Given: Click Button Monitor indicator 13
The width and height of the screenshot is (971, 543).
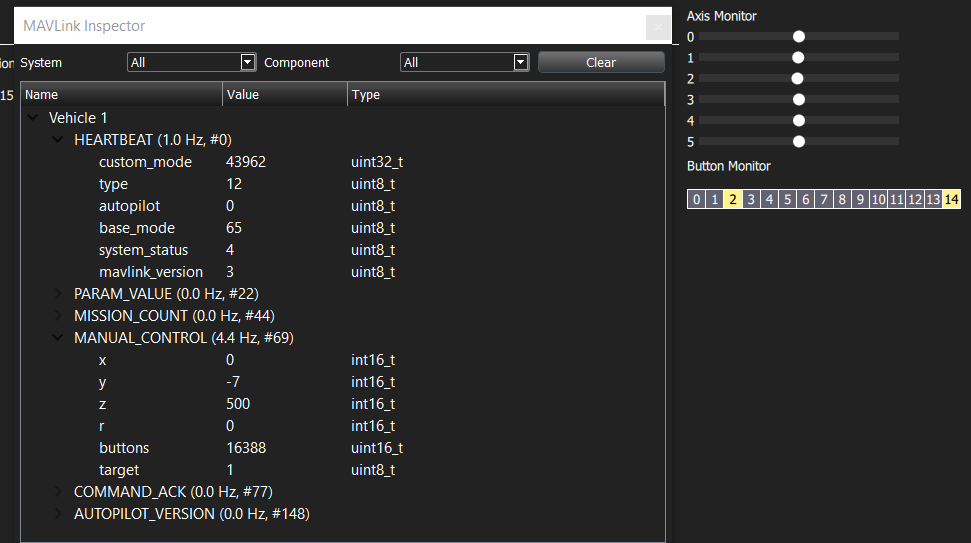Looking at the screenshot, I should 933,199.
